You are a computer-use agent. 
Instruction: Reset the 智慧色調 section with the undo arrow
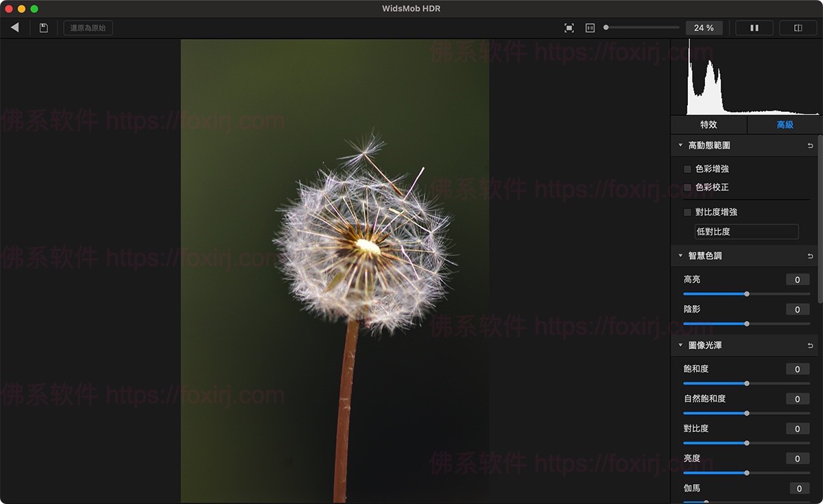pos(810,256)
